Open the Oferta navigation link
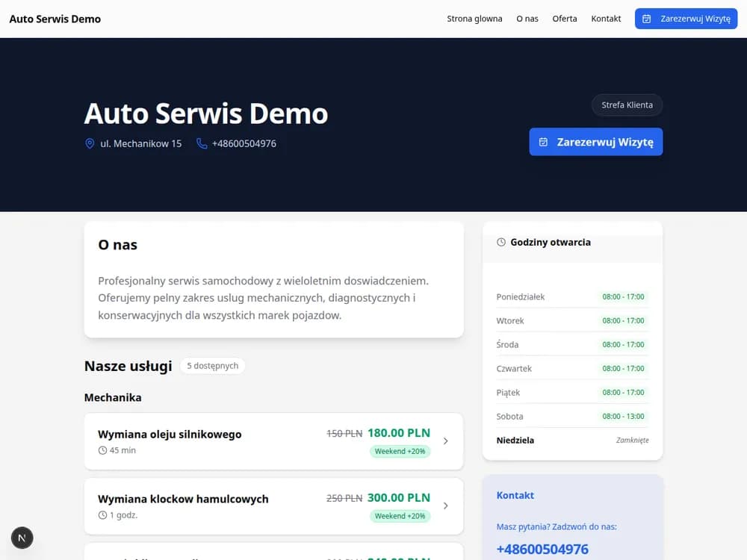This screenshot has width=747, height=560. (x=565, y=19)
